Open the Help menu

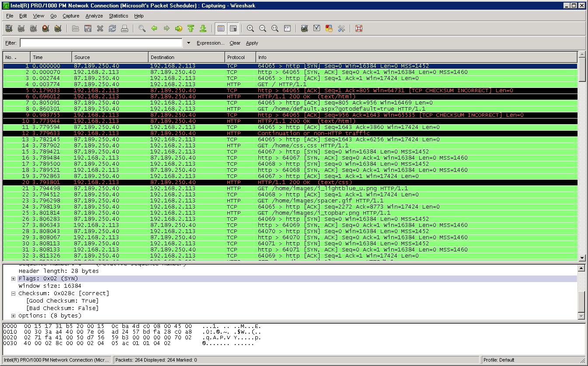139,16
